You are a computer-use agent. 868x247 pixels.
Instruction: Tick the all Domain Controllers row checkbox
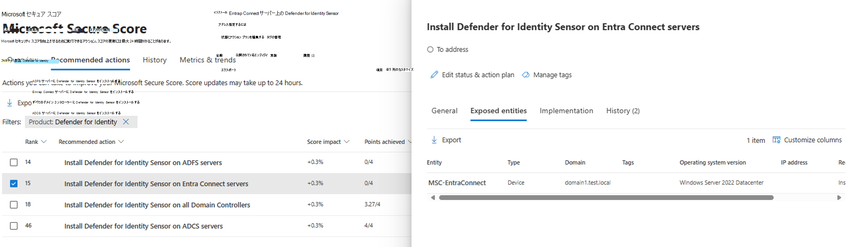(x=14, y=205)
